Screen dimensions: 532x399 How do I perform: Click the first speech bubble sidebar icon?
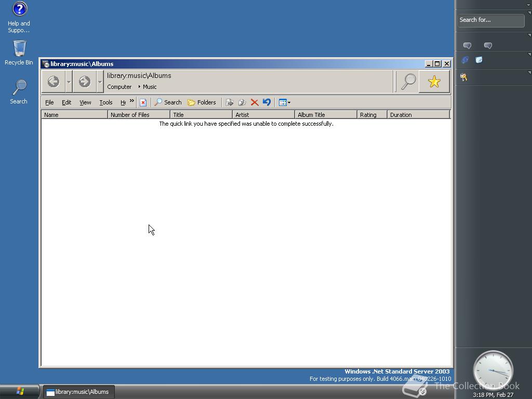click(x=467, y=46)
